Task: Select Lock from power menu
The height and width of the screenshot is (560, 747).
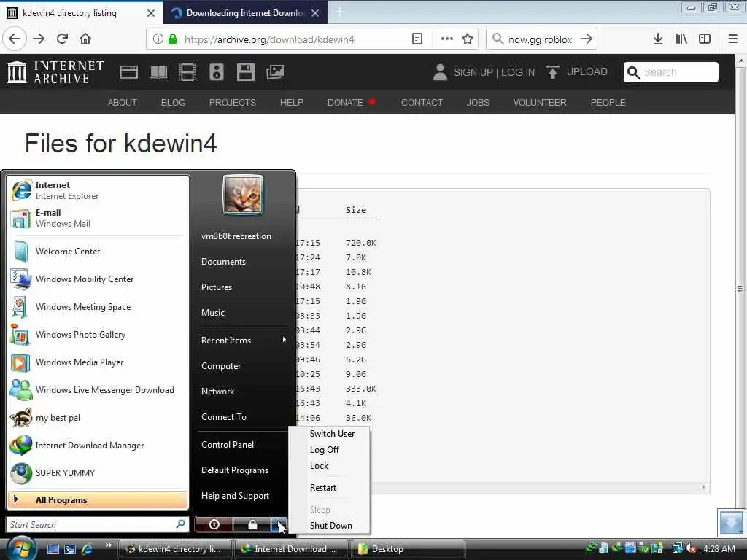Action: [x=320, y=466]
